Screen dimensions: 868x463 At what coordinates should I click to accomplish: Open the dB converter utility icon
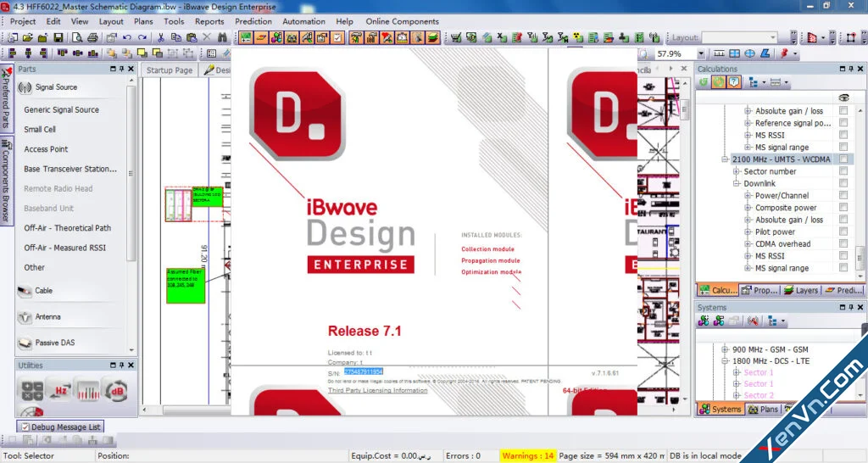coord(115,390)
